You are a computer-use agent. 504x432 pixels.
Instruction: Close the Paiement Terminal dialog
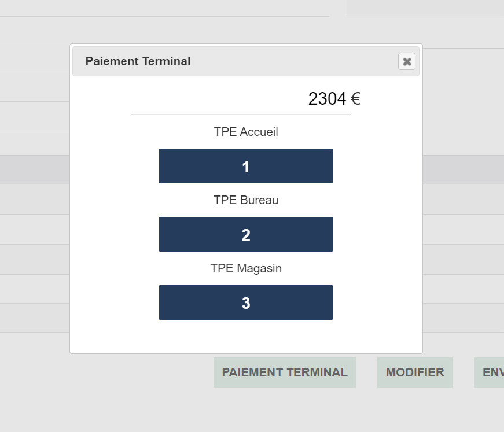click(407, 61)
